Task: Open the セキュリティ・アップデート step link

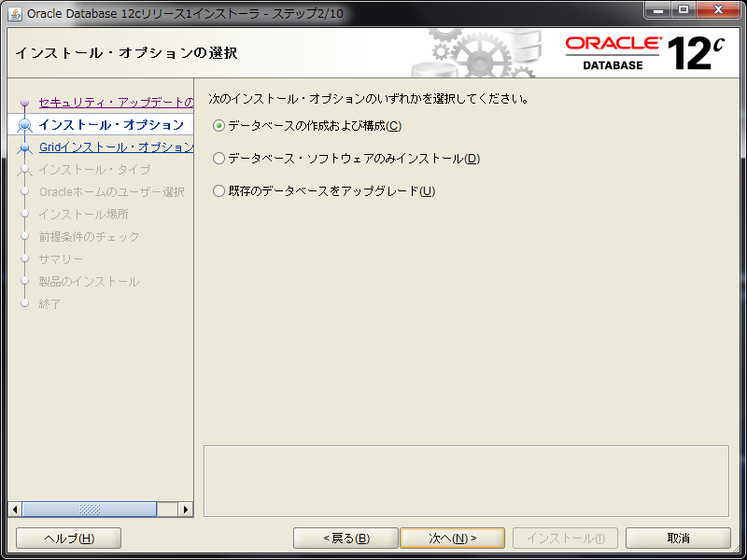Action: click(x=116, y=103)
